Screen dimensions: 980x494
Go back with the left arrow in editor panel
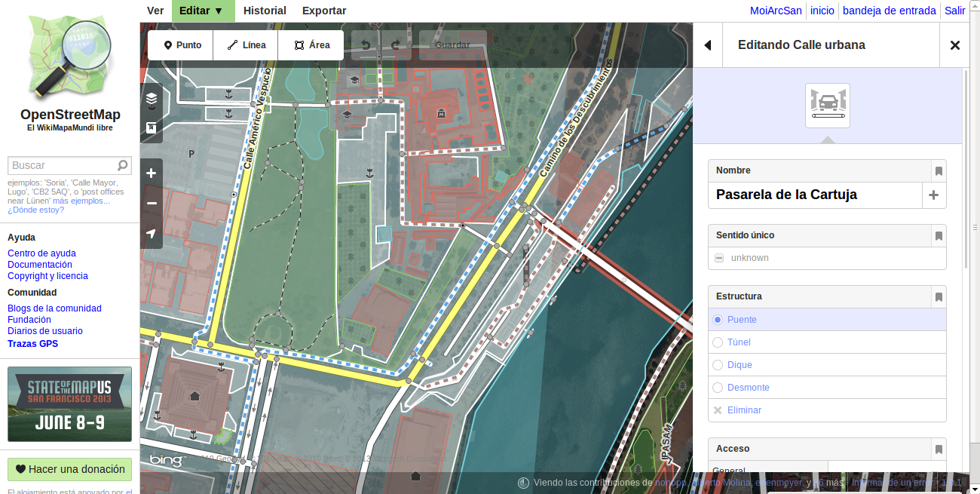tap(708, 45)
